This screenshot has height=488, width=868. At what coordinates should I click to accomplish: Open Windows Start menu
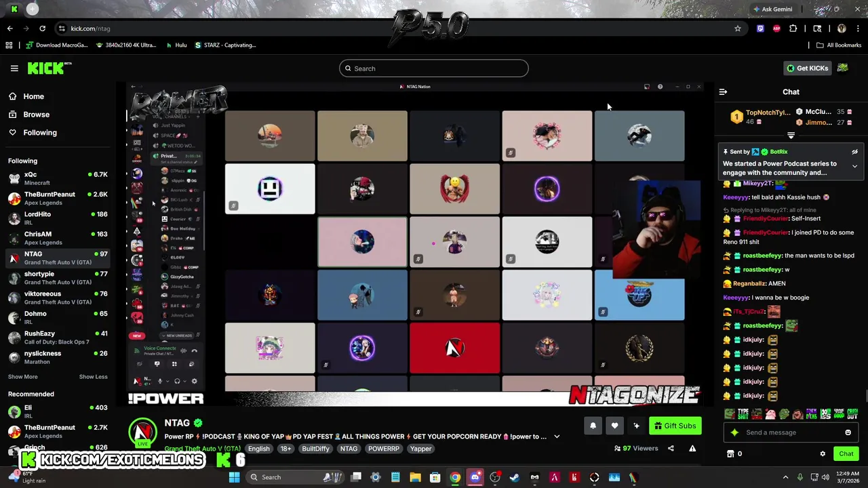tap(234, 477)
